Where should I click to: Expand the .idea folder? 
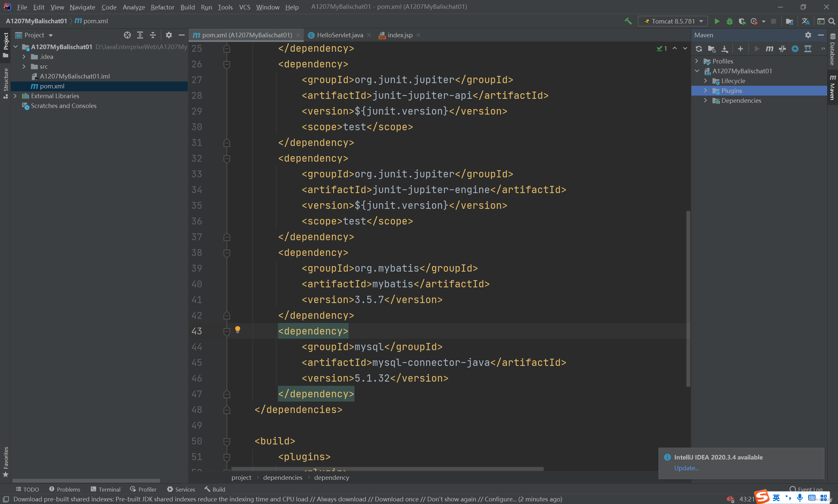pyautogui.click(x=24, y=57)
